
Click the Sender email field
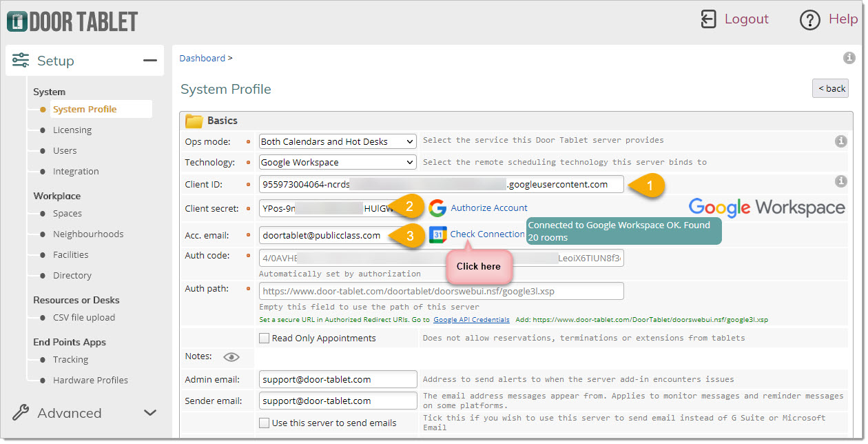click(338, 401)
